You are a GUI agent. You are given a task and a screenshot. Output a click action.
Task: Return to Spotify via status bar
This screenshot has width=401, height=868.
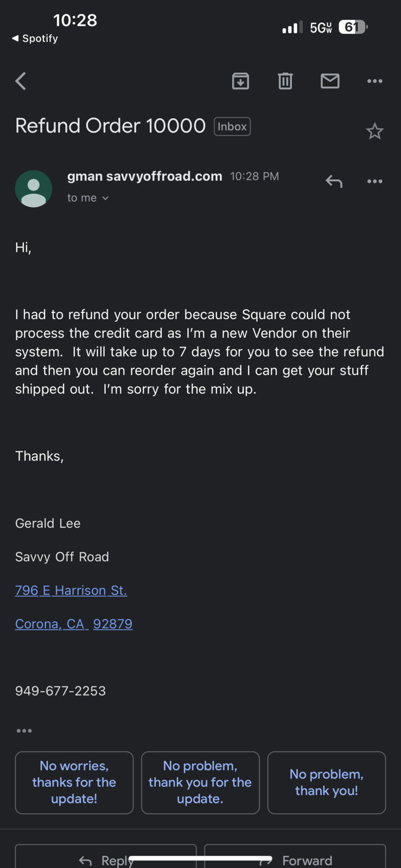(35, 39)
